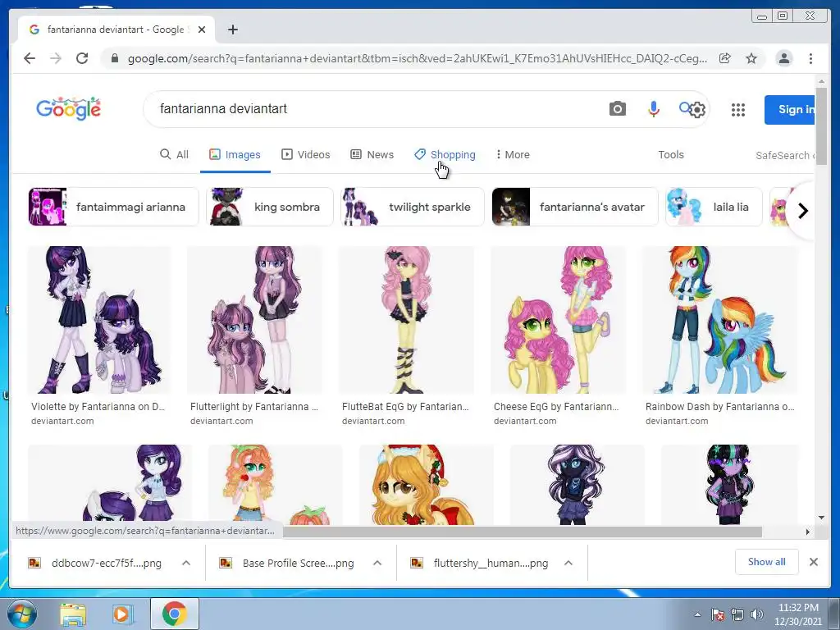
Task: Click the Sign in button
Action: [x=790, y=110]
